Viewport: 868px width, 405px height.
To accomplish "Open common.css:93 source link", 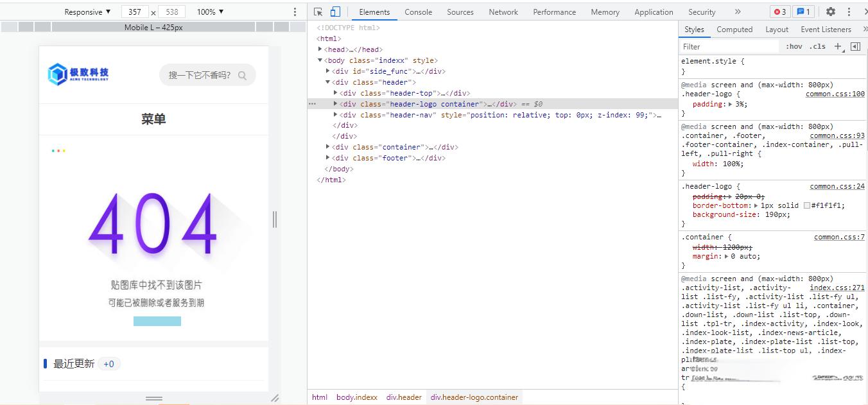I will coord(837,135).
